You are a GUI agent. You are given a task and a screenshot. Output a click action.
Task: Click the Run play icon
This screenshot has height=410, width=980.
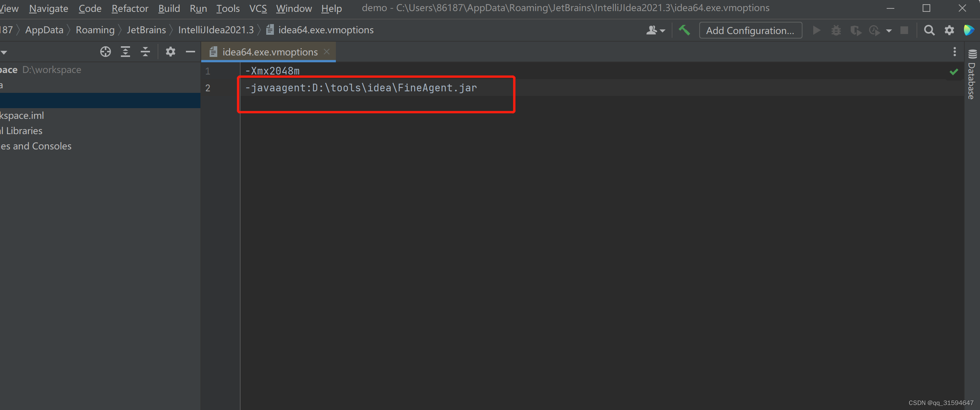[817, 30]
